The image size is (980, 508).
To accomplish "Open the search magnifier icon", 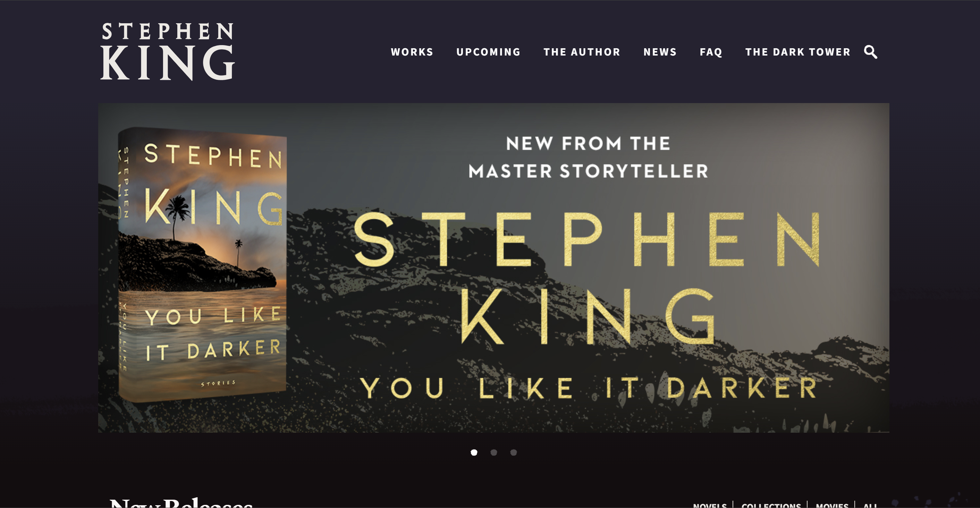I will click(870, 52).
